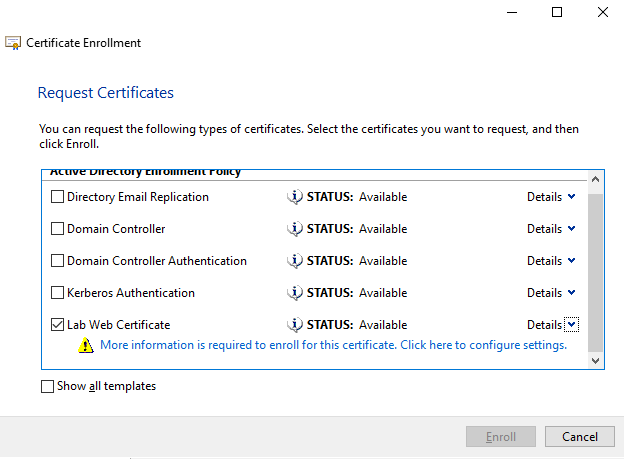Click the info icon beside Directory Email Replication status
This screenshot has height=459, width=624.
pyautogui.click(x=295, y=197)
